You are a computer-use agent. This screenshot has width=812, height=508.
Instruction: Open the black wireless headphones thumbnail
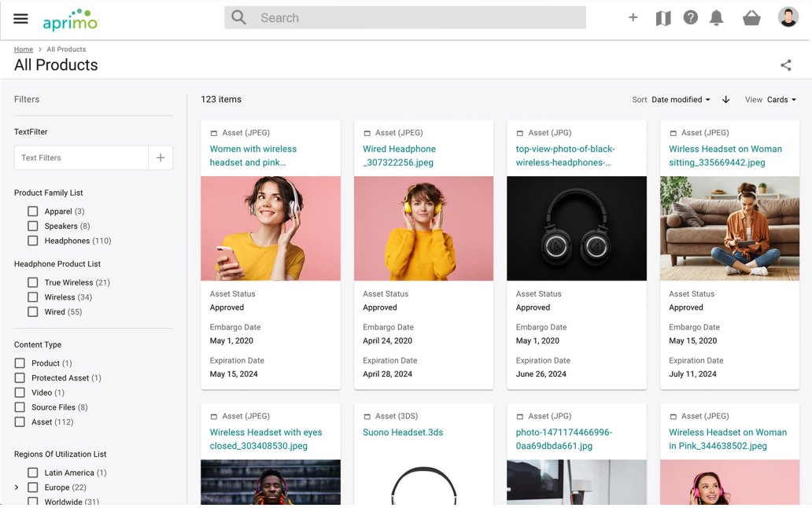[576, 228]
